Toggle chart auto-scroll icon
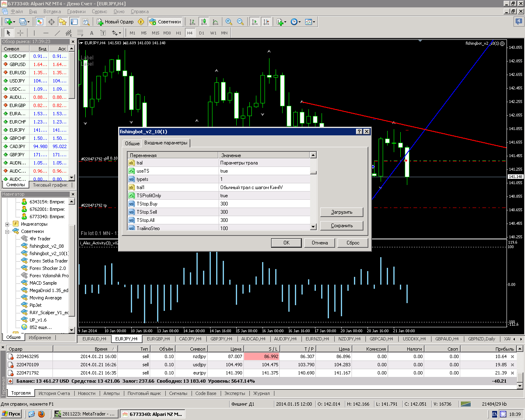Viewport: 525px width, 420px height. tap(255, 22)
